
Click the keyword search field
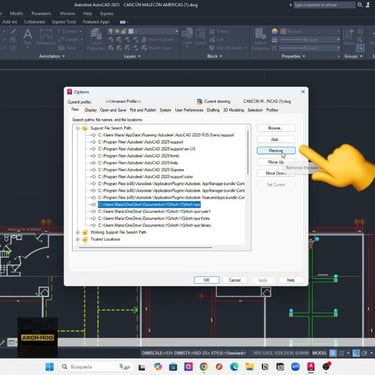click(x=324, y=5)
